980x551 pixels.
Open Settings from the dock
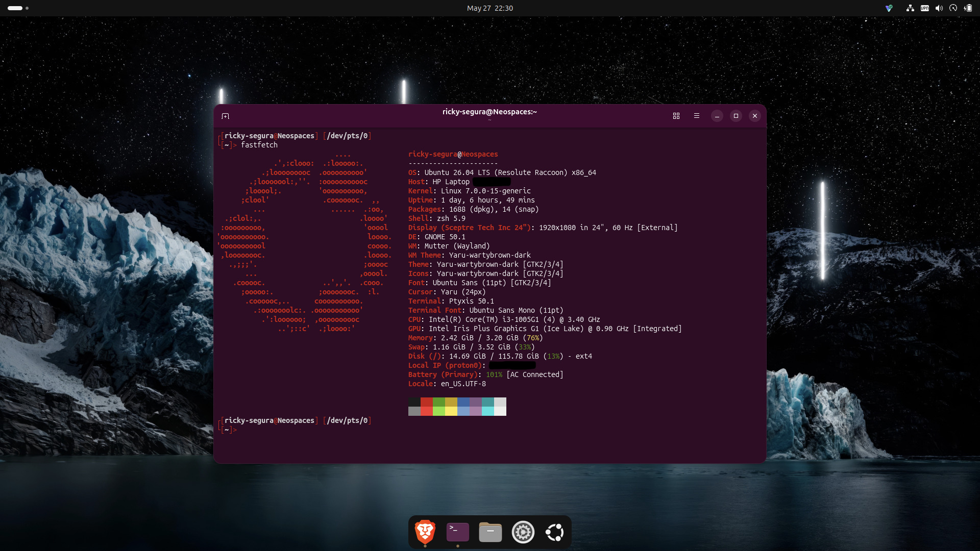[523, 532]
